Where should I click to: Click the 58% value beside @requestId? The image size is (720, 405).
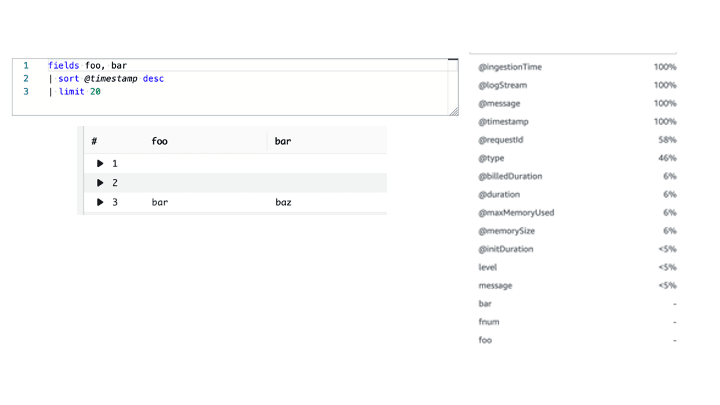667,140
